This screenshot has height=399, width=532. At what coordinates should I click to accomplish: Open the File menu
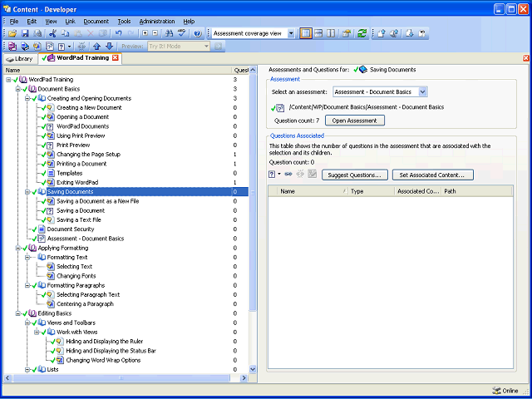coord(14,22)
